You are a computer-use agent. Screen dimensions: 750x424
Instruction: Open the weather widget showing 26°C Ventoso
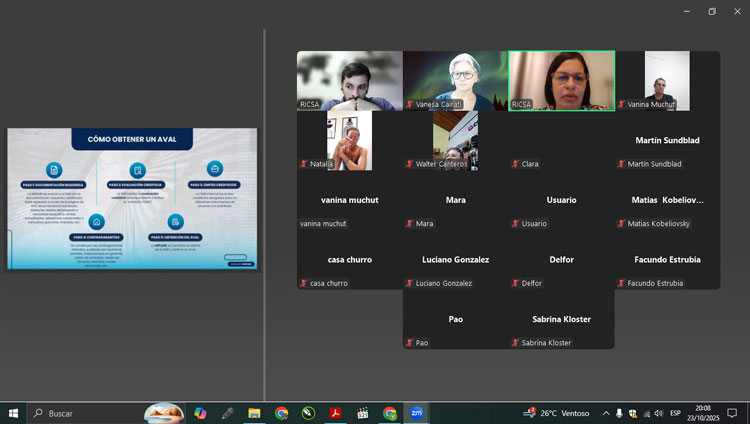click(556, 413)
